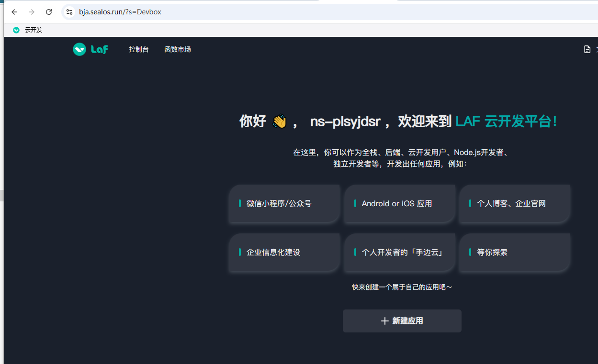Screen dimensions: 598x364
Task: Click the browser back arrow
Action: pos(14,12)
